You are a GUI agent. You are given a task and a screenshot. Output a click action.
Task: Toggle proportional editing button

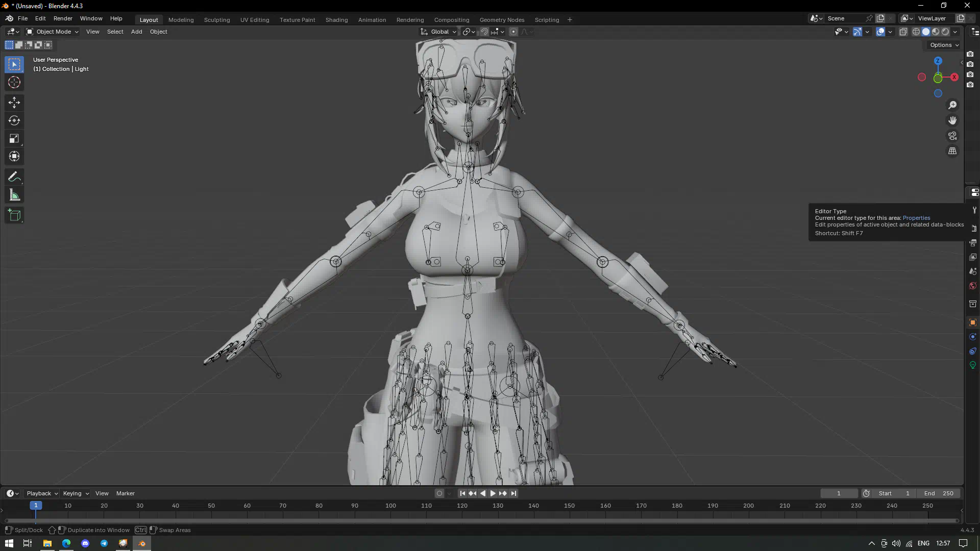point(513,32)
